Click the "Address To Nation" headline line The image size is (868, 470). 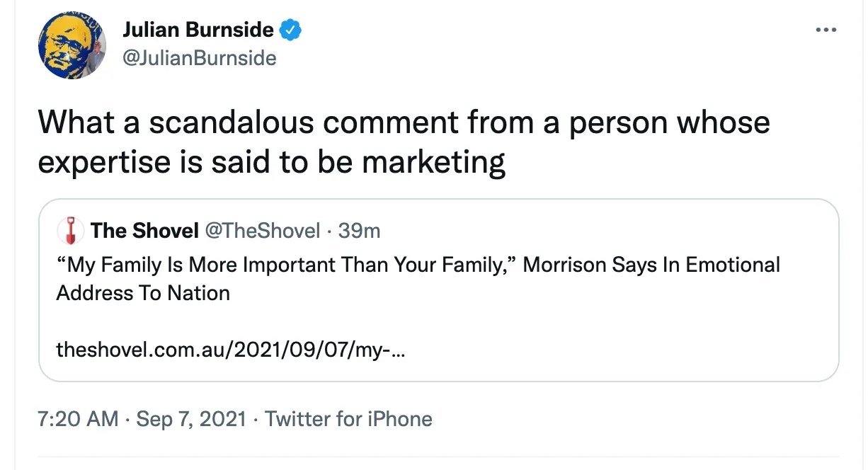point(143,293)
